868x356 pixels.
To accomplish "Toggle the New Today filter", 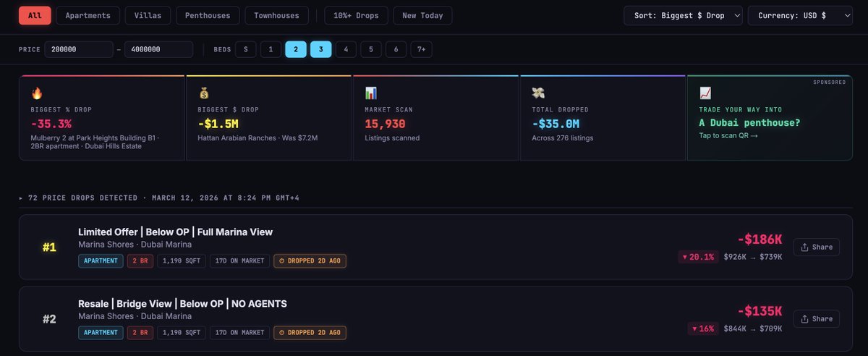I will (423, 15).
